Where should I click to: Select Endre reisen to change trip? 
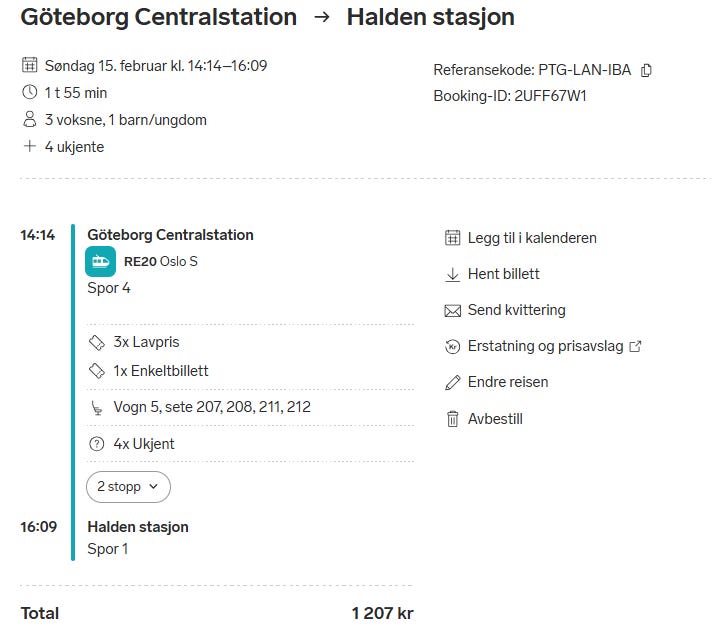pos(508,382)
